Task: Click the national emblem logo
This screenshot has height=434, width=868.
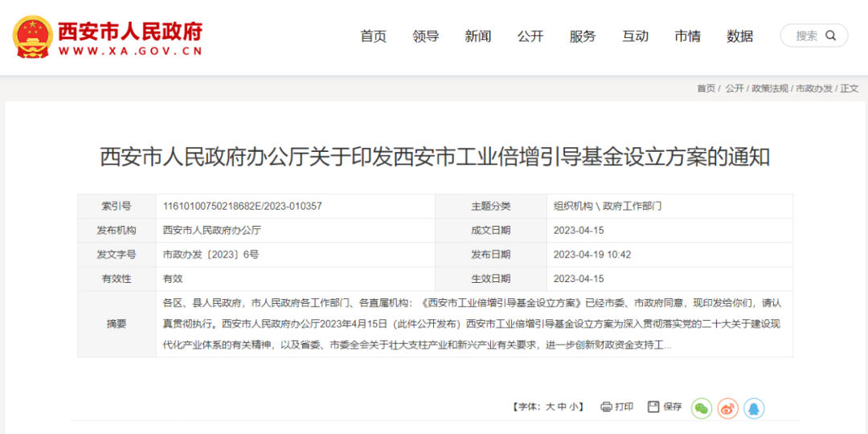Action: coord(32,36)
